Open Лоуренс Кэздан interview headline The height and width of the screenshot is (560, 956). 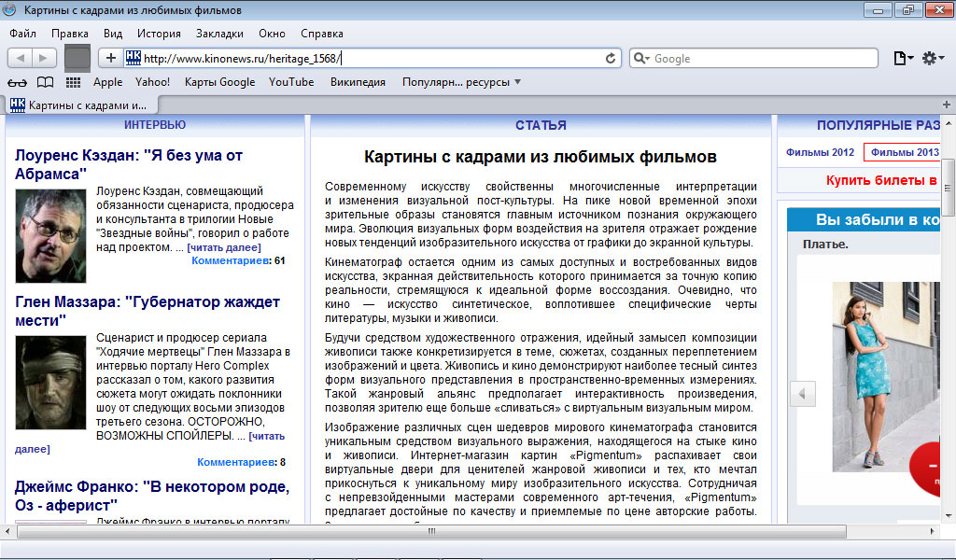point(129,164)
